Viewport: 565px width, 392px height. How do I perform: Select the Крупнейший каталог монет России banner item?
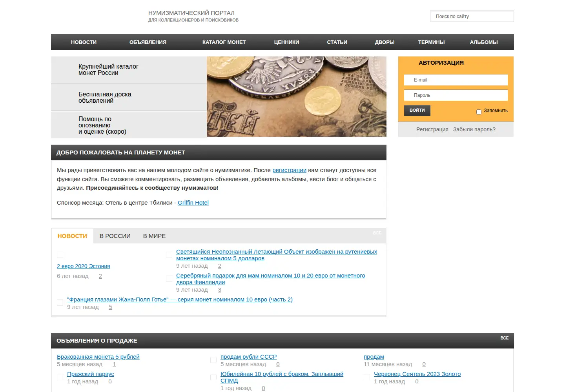click(x=129, y=70)
